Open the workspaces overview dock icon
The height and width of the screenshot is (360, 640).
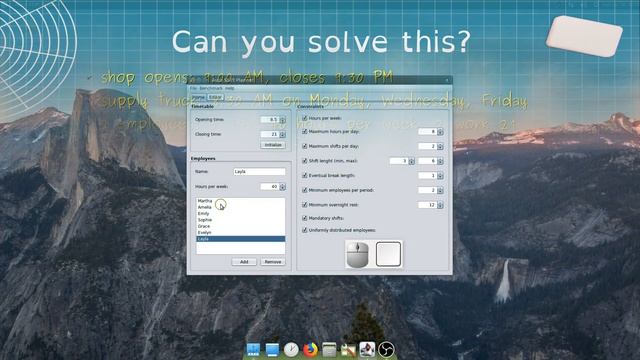point(253,350)
